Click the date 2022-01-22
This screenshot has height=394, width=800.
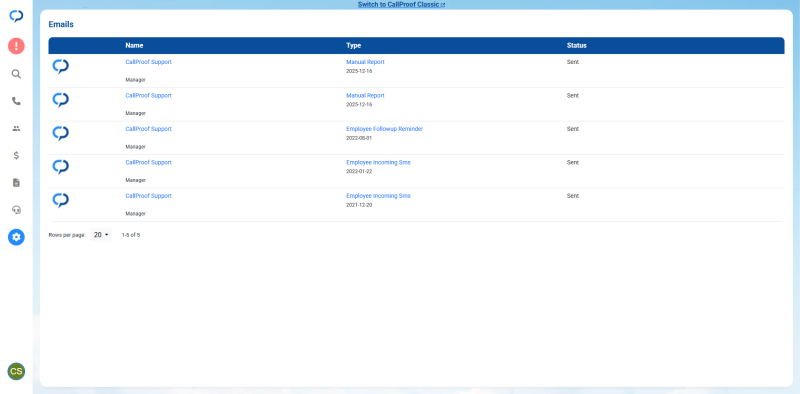click(359, 171)
